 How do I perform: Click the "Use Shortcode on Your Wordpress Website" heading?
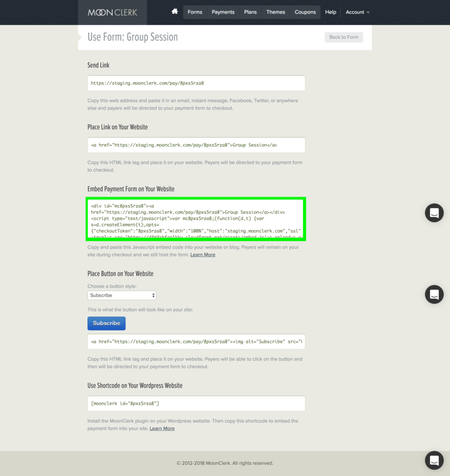[135, 385]
